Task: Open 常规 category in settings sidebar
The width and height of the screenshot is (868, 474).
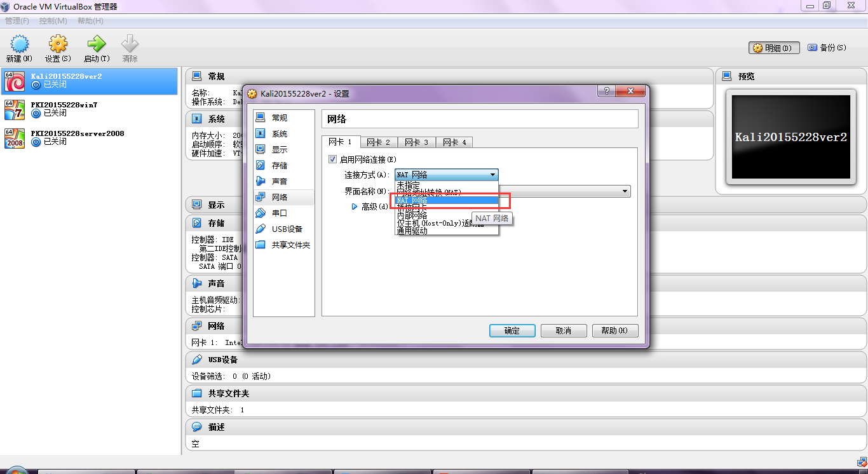Action: [x=283, y=118]
